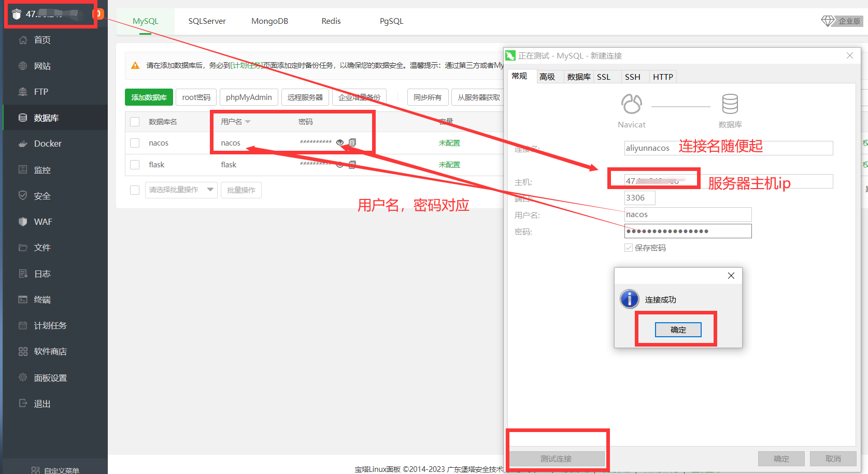Focus the 端口 field showing 3306
This screenshot has height=474, width=868.
pyautogui.click(x=640, y=198)
